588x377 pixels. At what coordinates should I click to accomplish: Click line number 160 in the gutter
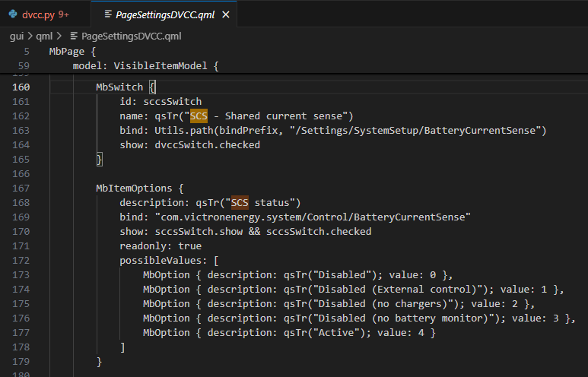(x=22, y=87)
